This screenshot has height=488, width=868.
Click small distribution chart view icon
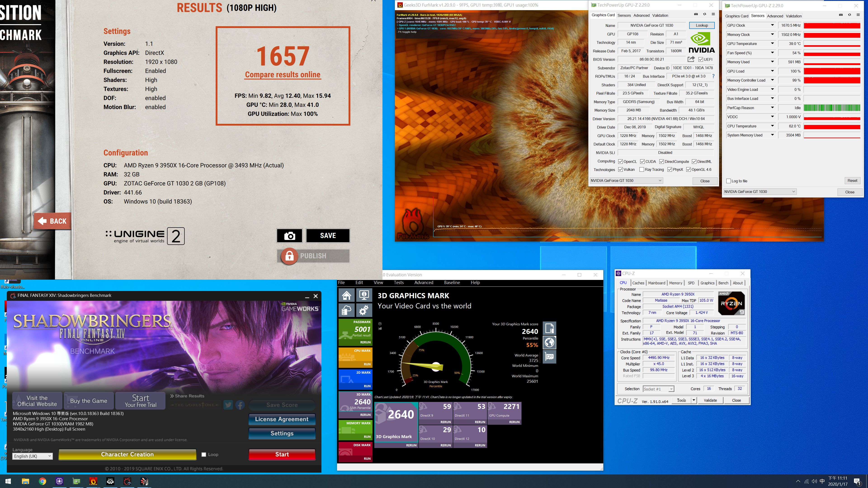click(380, 328)
